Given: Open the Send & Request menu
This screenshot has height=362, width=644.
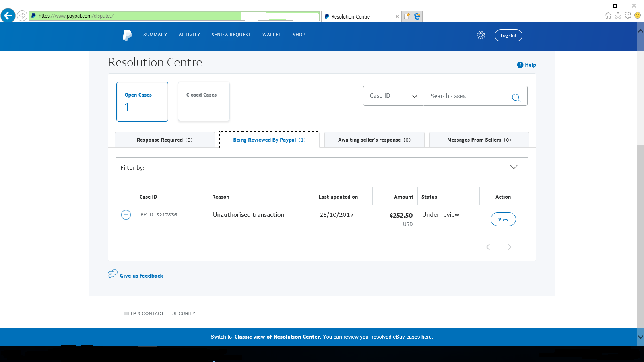Looking at the screenshot, I should point(231,35).
